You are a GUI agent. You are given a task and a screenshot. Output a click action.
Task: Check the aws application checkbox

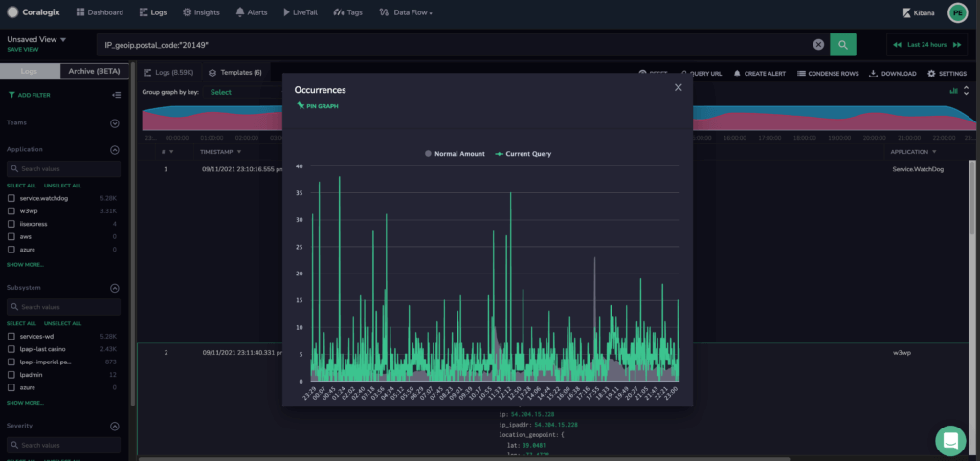(x=11, y=237)
